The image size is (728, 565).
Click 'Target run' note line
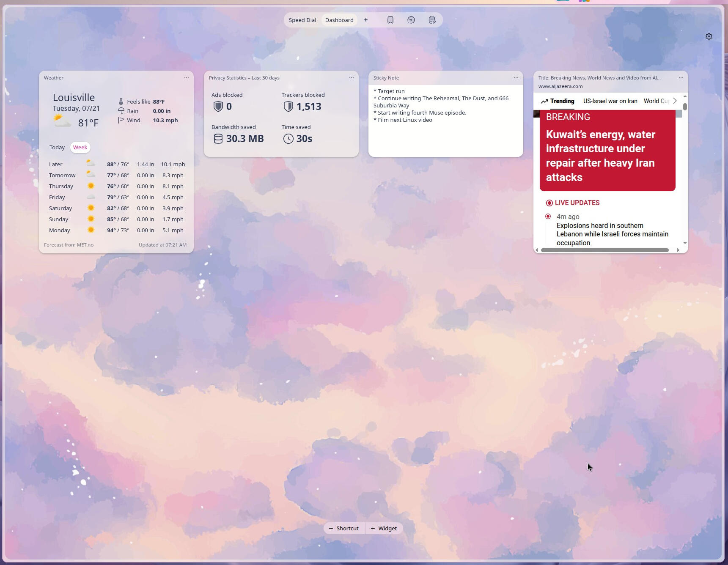click(389, 91)
